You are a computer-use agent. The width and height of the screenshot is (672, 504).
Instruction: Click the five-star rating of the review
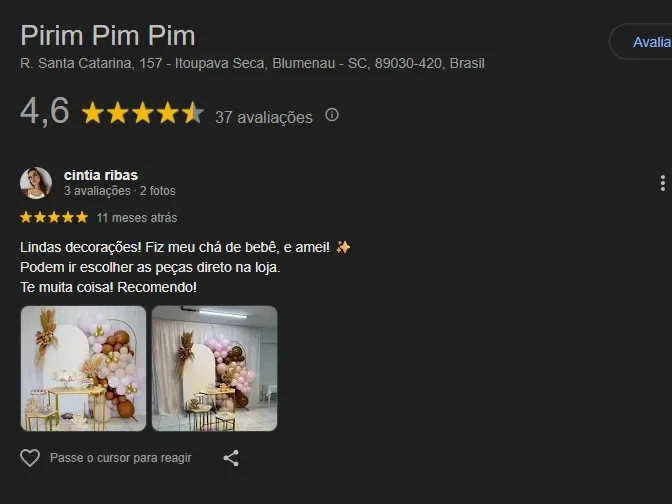54,217
